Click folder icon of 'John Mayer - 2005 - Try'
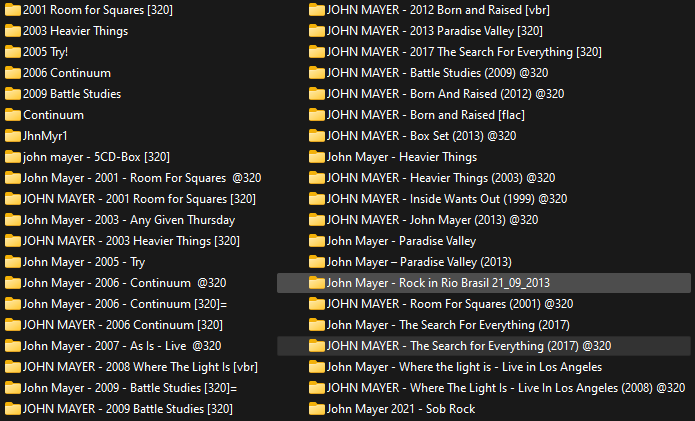 (12, 262)
